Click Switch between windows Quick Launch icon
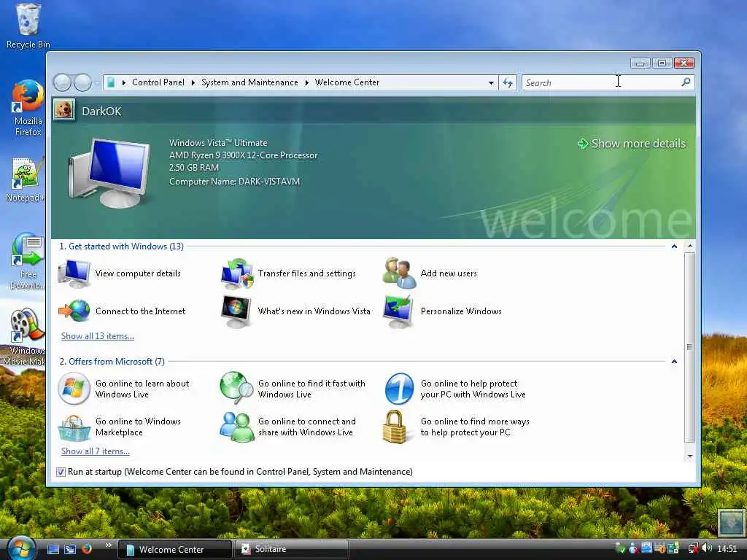The width and height of the screenshot is (747, 560). 70,549
